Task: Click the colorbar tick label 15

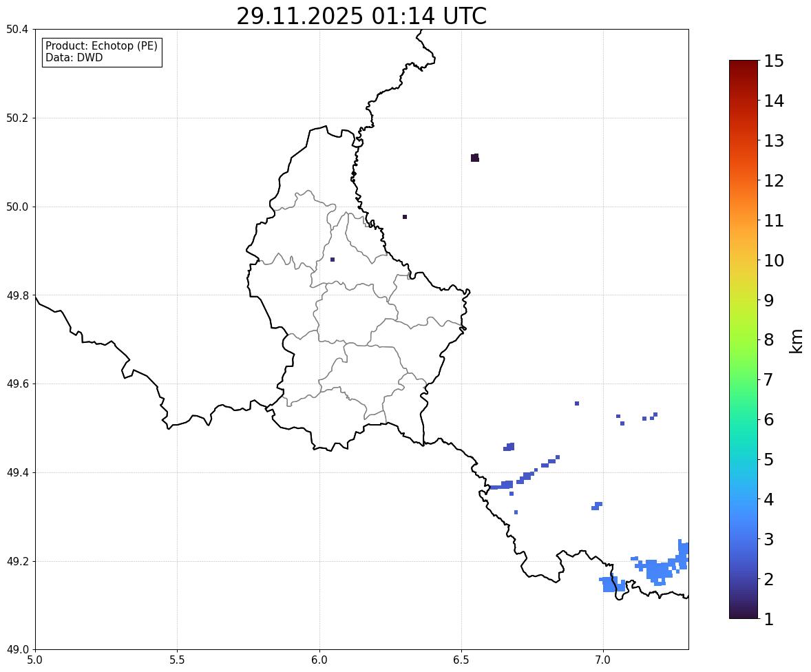Action: click(774, 61)
